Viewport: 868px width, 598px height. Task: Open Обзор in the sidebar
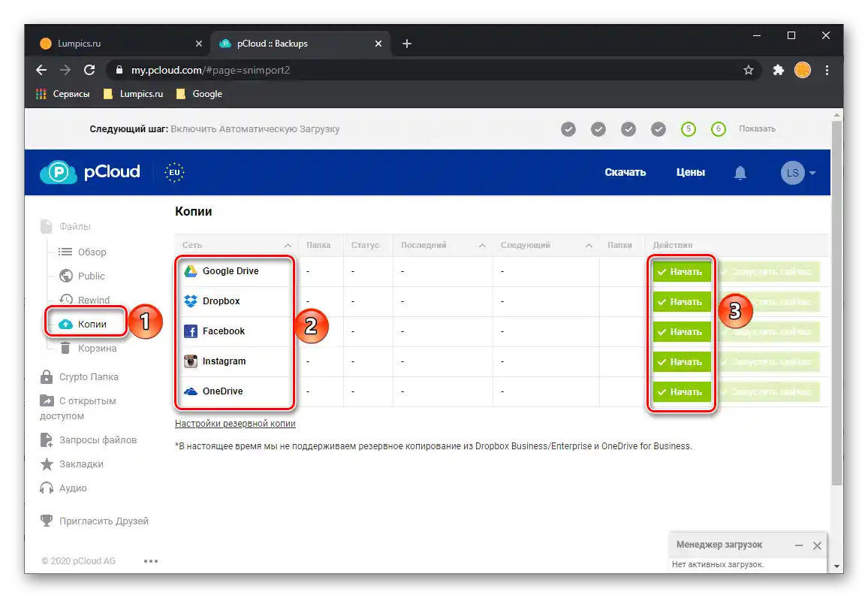(x=83, y=252)
